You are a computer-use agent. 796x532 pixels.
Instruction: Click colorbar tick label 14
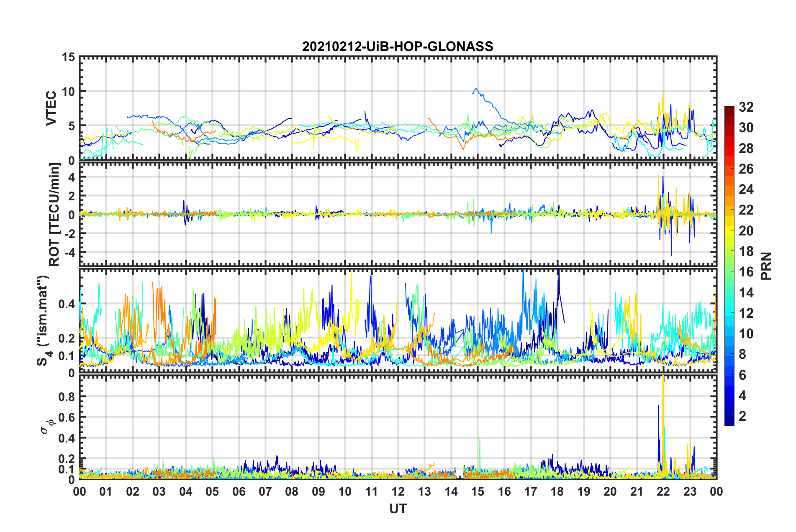[746, 293]
